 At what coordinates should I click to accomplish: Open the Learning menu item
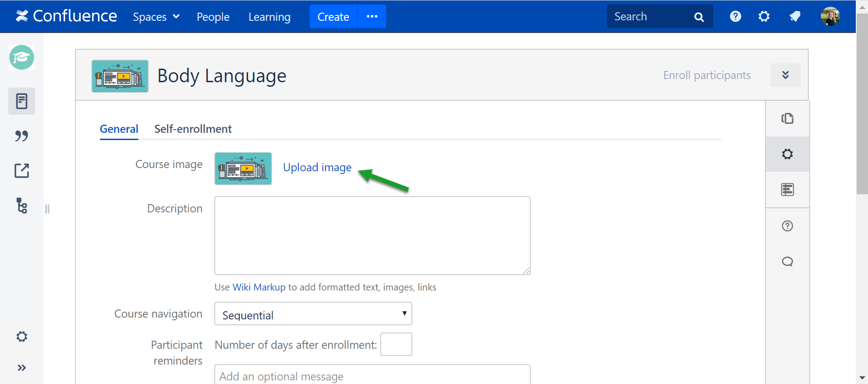269,17
